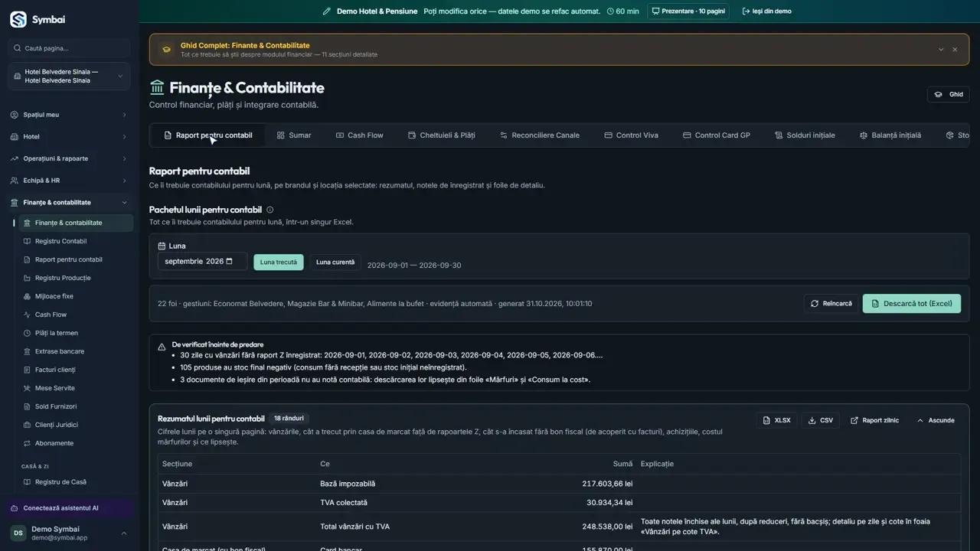980x551 pixels.
Task: Expand Echipă & HR section
Action: pyautogui.click(x=69, y=181)
